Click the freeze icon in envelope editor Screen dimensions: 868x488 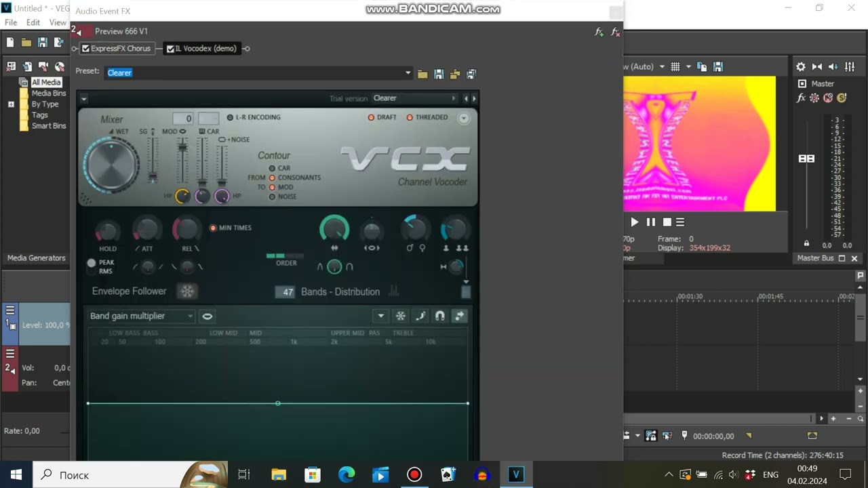(x=401, y=316)
